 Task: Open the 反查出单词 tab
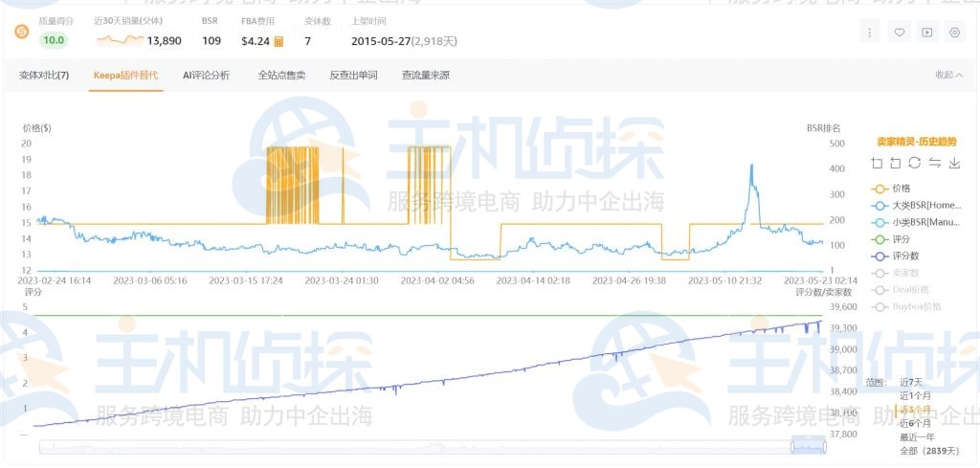354,75
